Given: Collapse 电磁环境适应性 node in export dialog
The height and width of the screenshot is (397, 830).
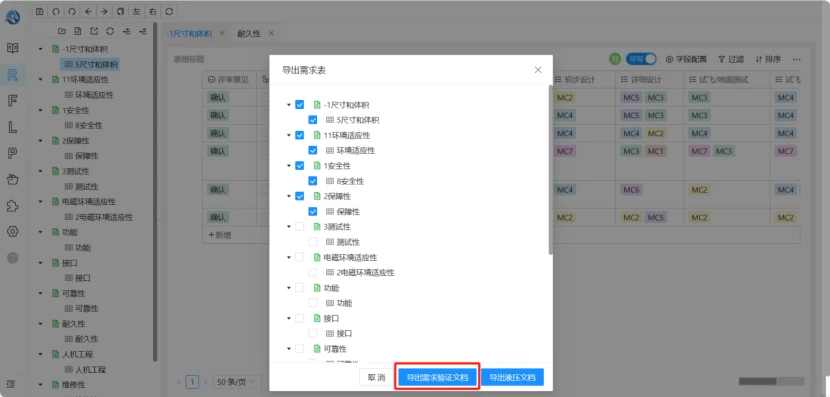Looking at the screenshot, I should click(x=288, y=257).
